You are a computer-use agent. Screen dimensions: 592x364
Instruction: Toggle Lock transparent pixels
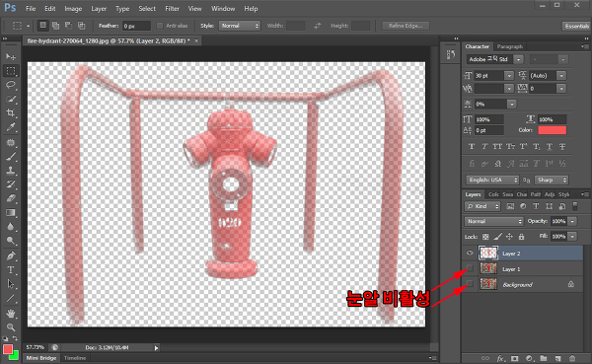pos(485,237)
